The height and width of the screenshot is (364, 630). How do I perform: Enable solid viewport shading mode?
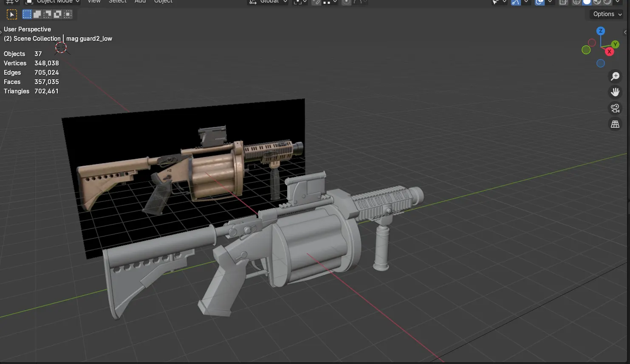click(x=587, y=2)
